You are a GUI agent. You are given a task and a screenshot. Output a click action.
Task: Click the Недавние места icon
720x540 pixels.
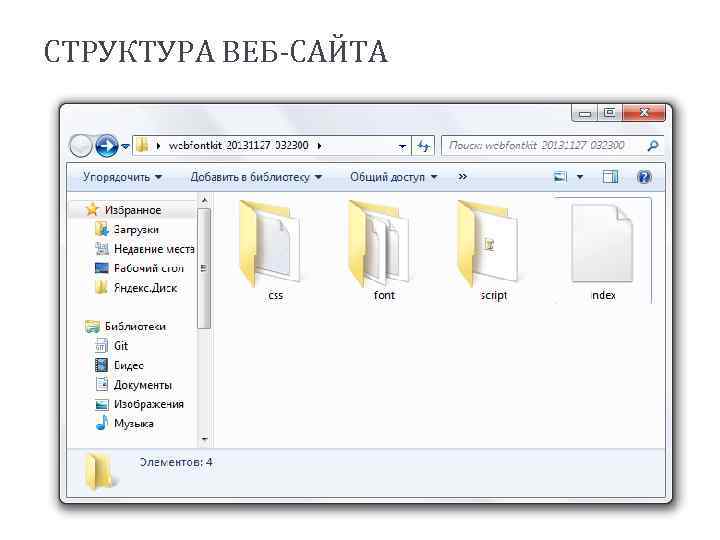101,248
